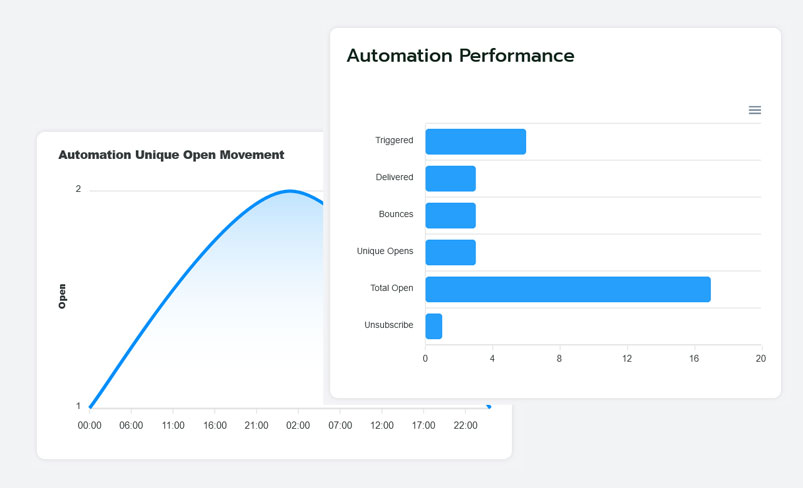Image resolution: width=803 pixels, height=488 pixels.
Task: Click the x-axis value 8 in bar chart
Action: (559, 358)
